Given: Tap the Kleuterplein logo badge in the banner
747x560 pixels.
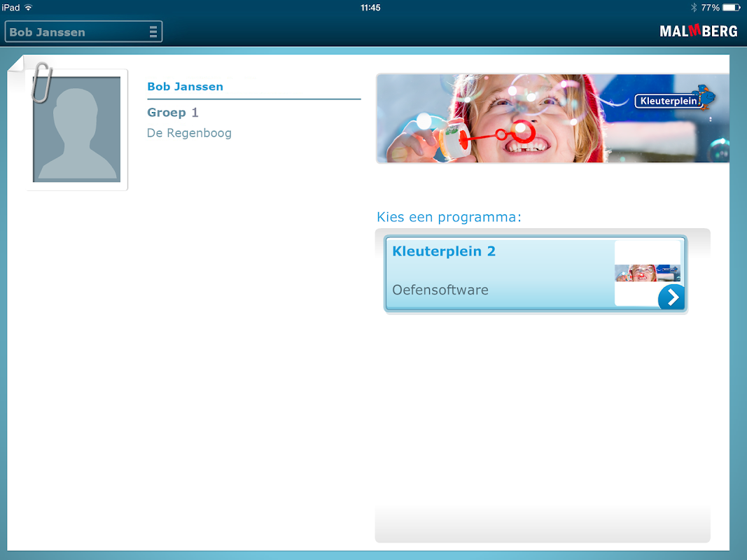Looking at the screenshot, I should [x=675, y=99].
